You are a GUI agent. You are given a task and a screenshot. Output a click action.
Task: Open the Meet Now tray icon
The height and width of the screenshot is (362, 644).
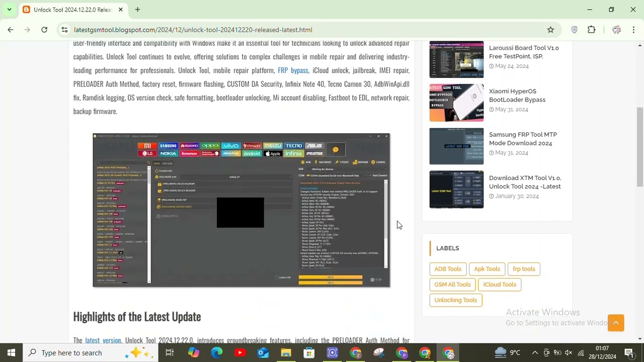click(546, 352)
